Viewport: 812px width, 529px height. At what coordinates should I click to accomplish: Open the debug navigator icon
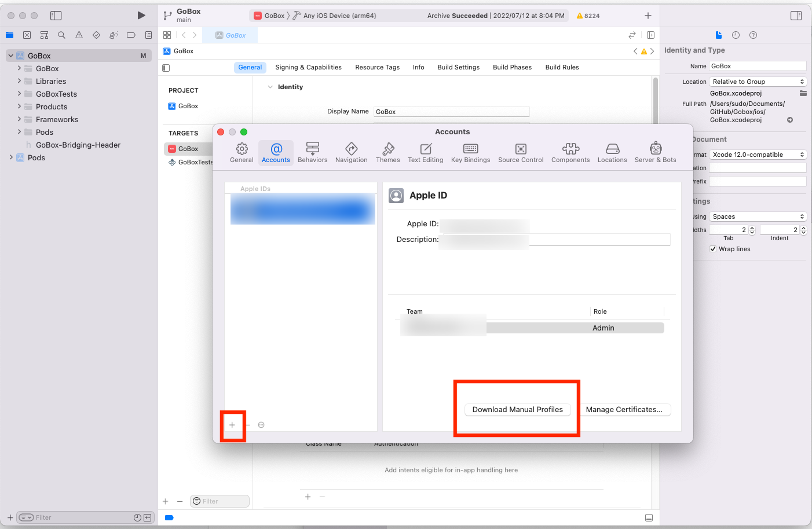coord(114,35)
